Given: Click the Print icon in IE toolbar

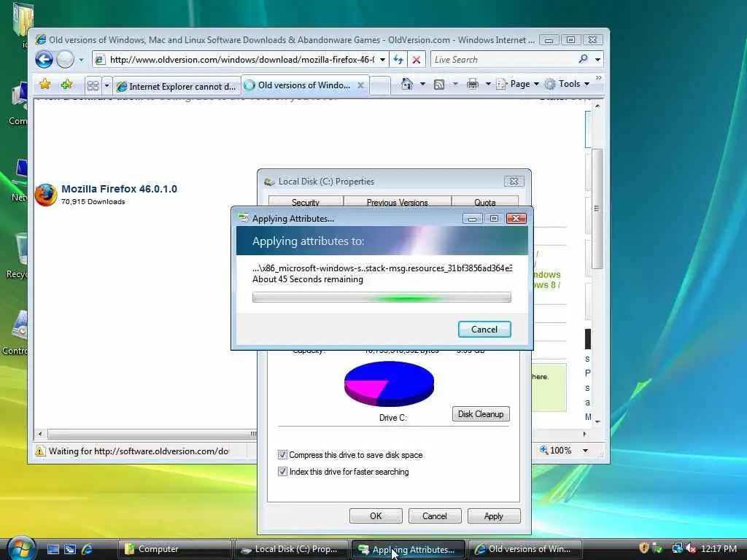Looking at the screenshot, I should click(473, 85).
